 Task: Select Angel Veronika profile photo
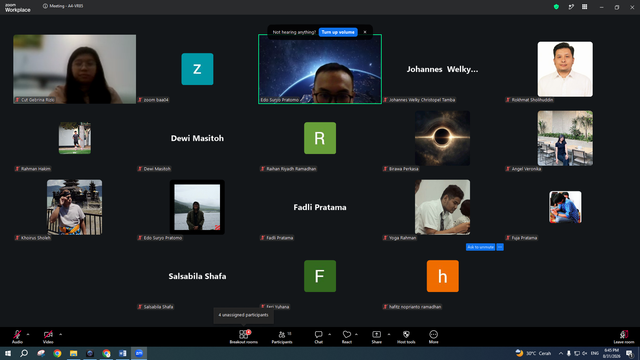565,138
